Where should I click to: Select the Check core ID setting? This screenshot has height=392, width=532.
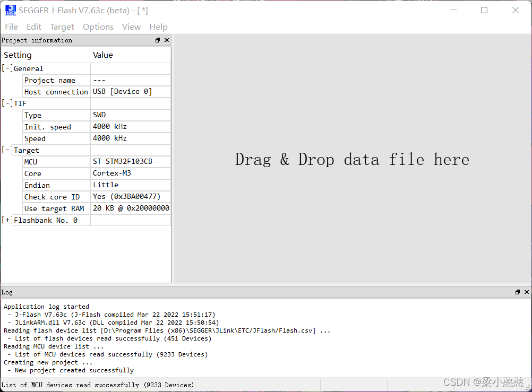pos(56,197)
